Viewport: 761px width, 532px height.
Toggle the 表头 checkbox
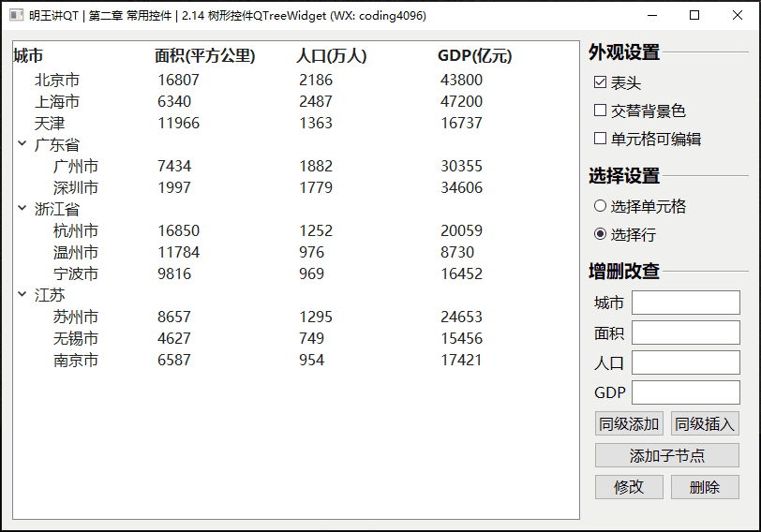click(601, 83)
